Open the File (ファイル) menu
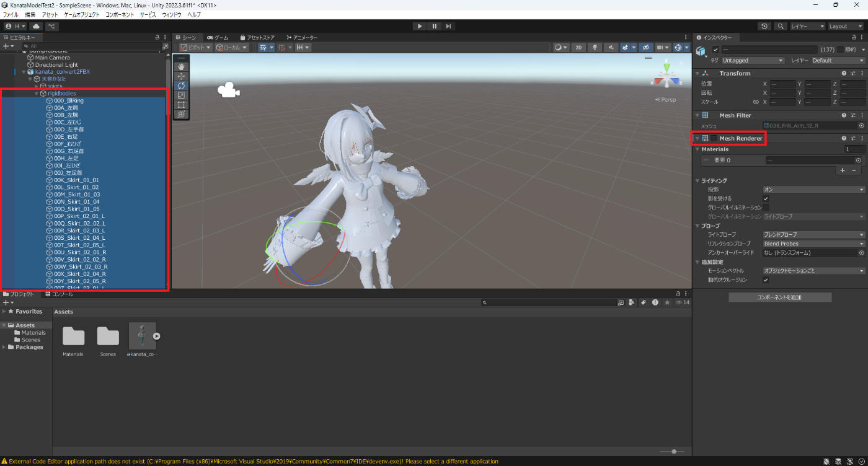 [11, 14]
